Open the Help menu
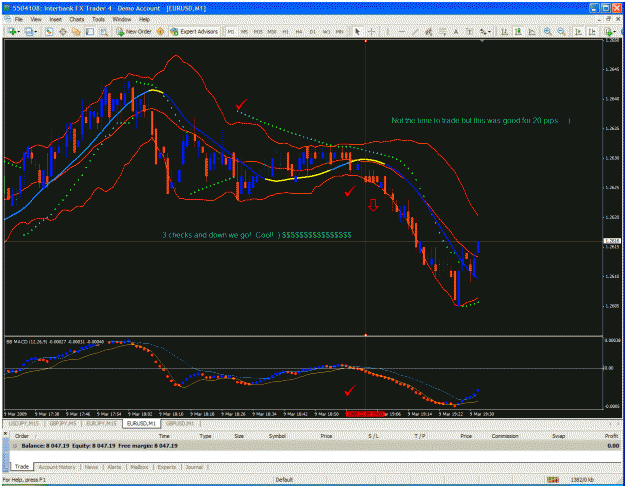This screenshot has height=486, width=625. (x=144, y=19)
